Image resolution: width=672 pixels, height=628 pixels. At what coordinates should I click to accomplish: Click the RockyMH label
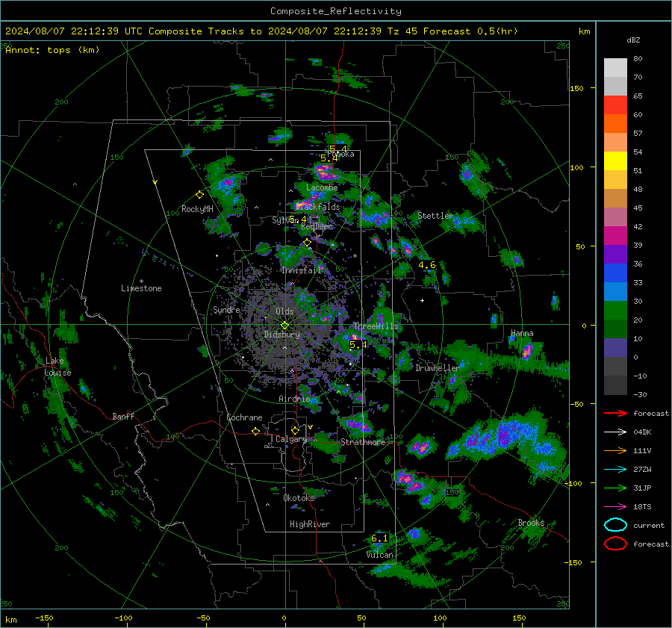[x=197, y=209]
